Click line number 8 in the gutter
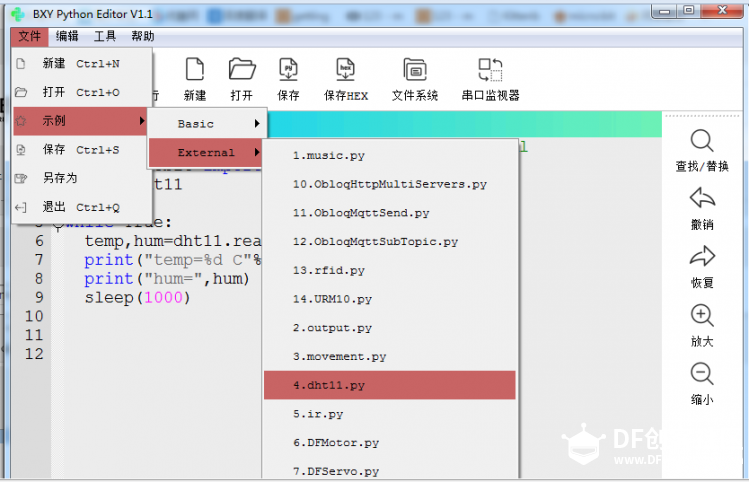This screenshot has height=482, width=749. [39, 278]
